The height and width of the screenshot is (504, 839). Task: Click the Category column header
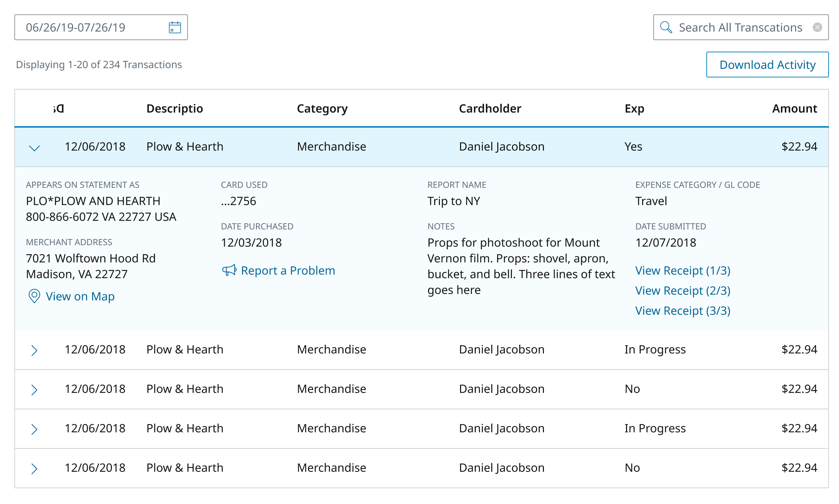pyautogui.click(x=322, y=109)
